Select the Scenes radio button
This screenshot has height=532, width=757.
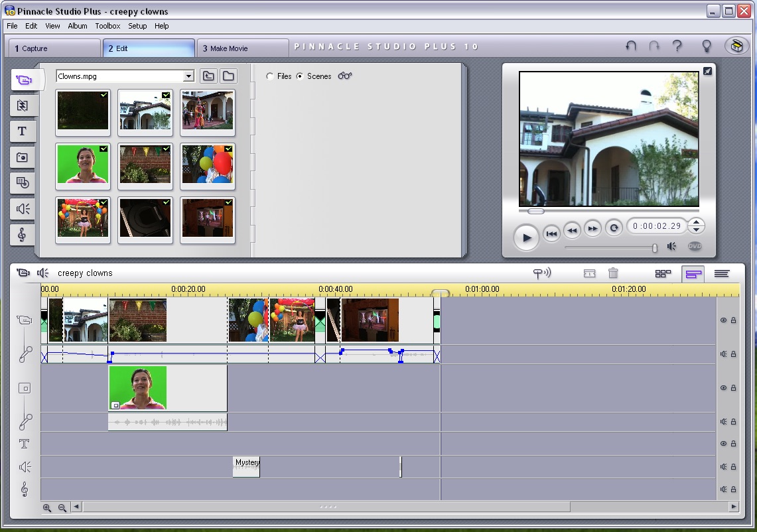300,76
